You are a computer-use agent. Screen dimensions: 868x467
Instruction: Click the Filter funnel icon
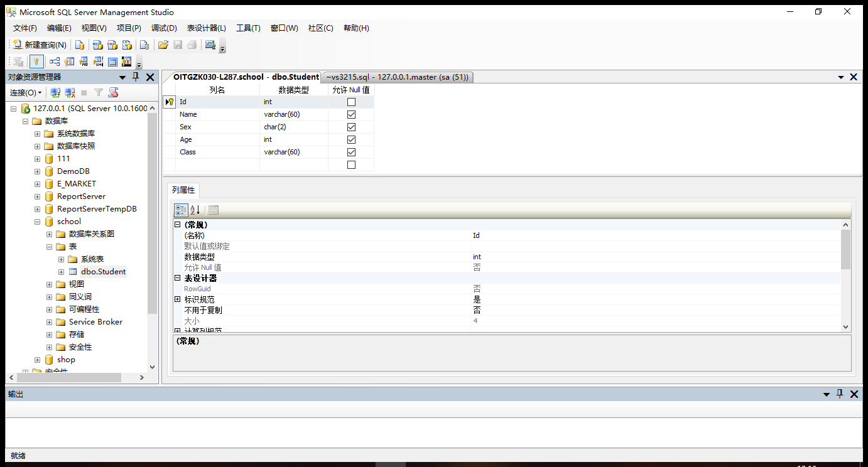click(99, 92)
